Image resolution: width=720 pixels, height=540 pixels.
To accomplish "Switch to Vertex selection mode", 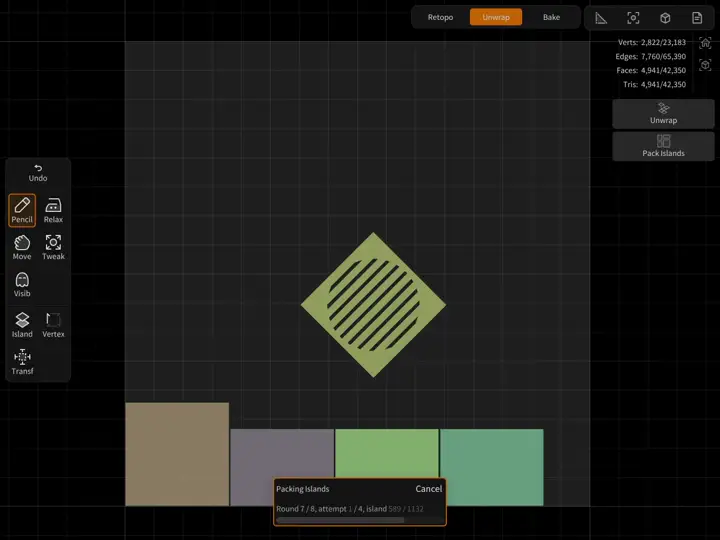I will tap(53, 325).
